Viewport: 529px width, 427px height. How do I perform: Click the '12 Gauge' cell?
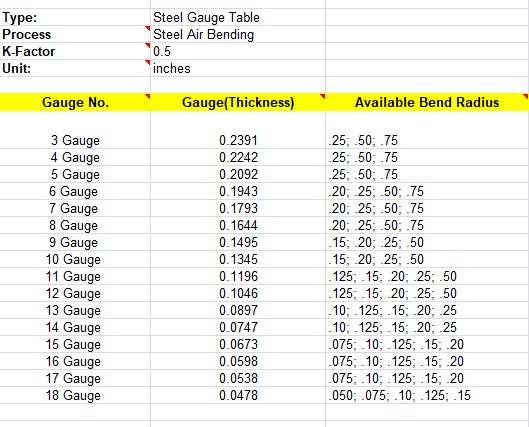coord(75,293)
